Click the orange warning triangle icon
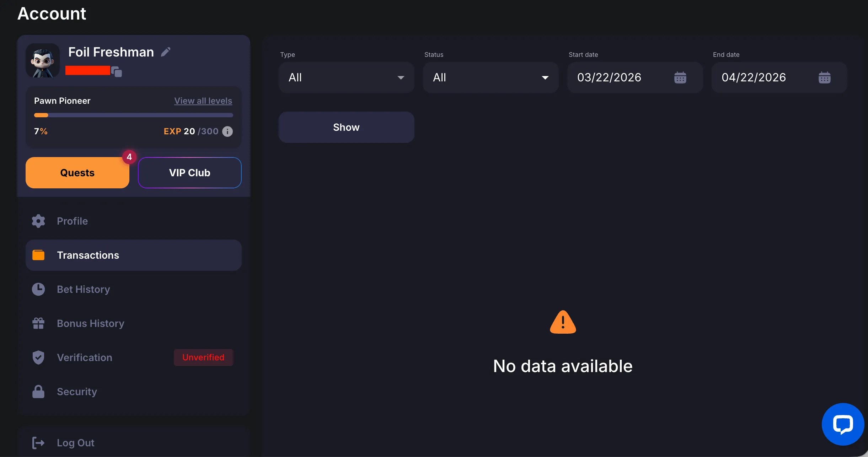The image size is (868, 457). coord(563,322)
